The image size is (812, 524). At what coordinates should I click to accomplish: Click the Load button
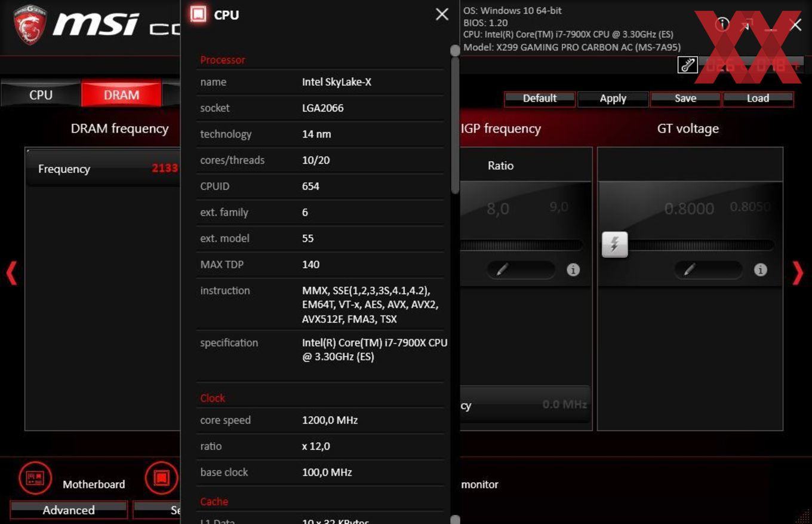(x=758, y=99)
